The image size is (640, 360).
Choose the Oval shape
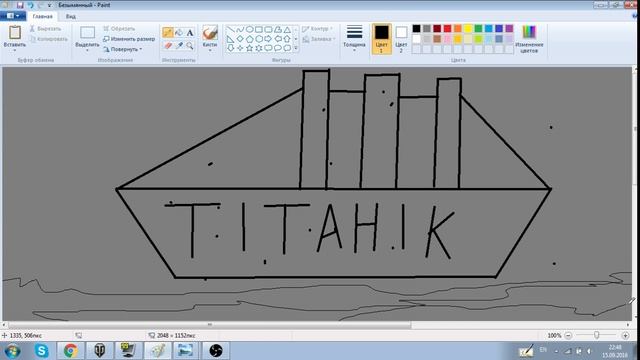(x=249, y=30)
